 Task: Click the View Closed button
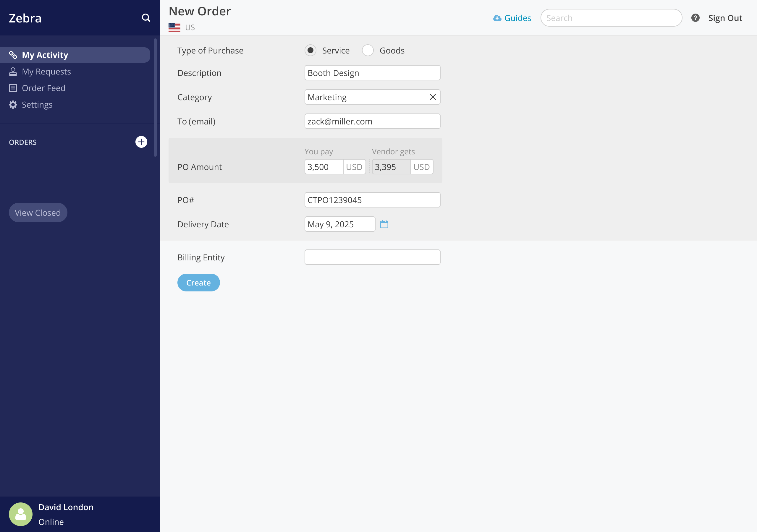pyautogui.click(x=38, y=213)
